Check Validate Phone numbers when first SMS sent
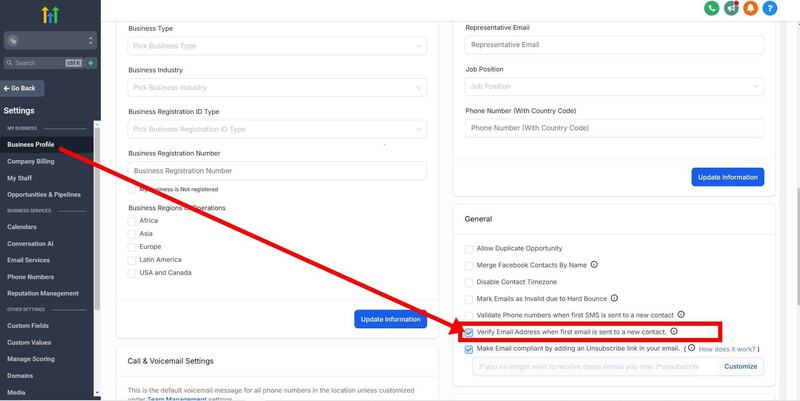This screenshot has height=401, width=800. (x=468, y=316)
